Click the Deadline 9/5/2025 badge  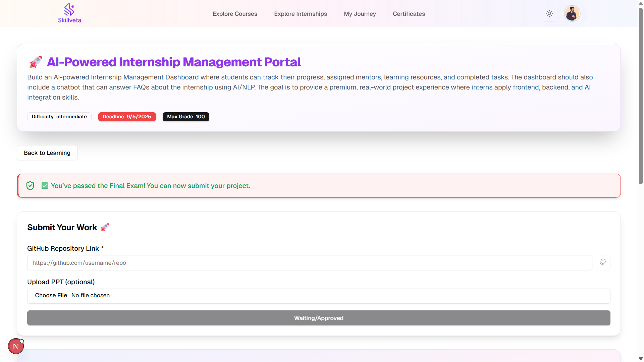click(x=127, y=117)
